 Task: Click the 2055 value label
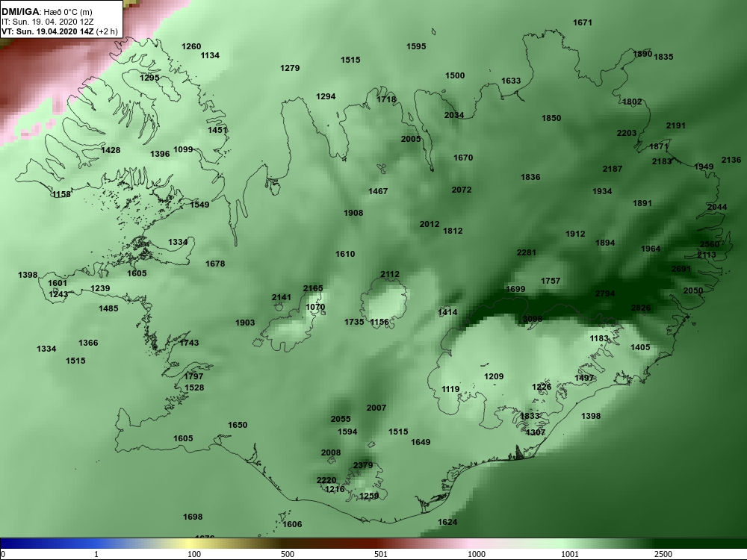click(x=341, y=419)
